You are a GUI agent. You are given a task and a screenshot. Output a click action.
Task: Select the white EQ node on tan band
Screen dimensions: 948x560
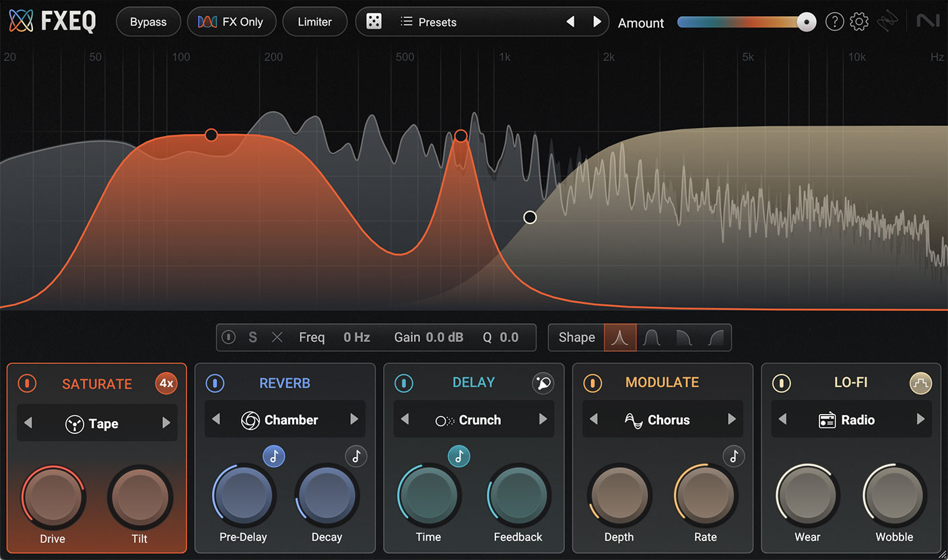pyautogui.click(x=530, y=217)
